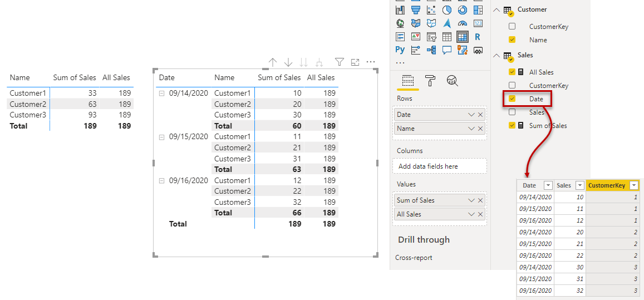
Task: Select the Card (123) visualization
Action: click(x=478, y=23)
